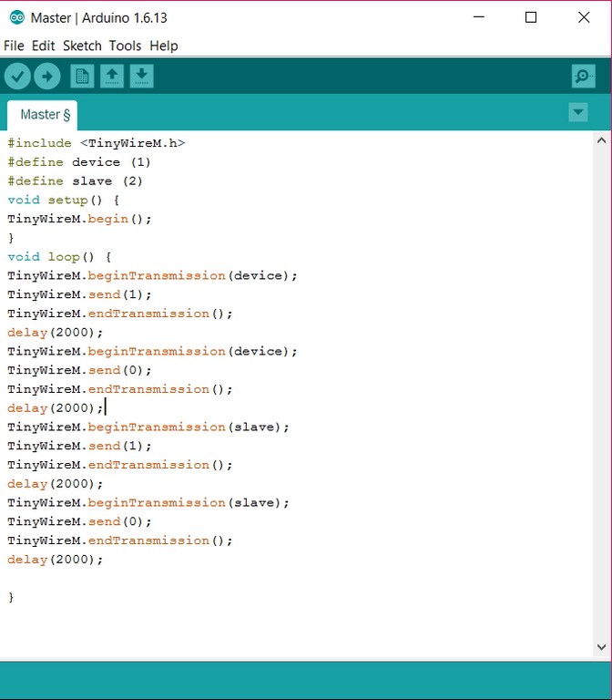612x700 pixels.
Task: Click the closing brace of setup function
Action: tap(11, 238)
